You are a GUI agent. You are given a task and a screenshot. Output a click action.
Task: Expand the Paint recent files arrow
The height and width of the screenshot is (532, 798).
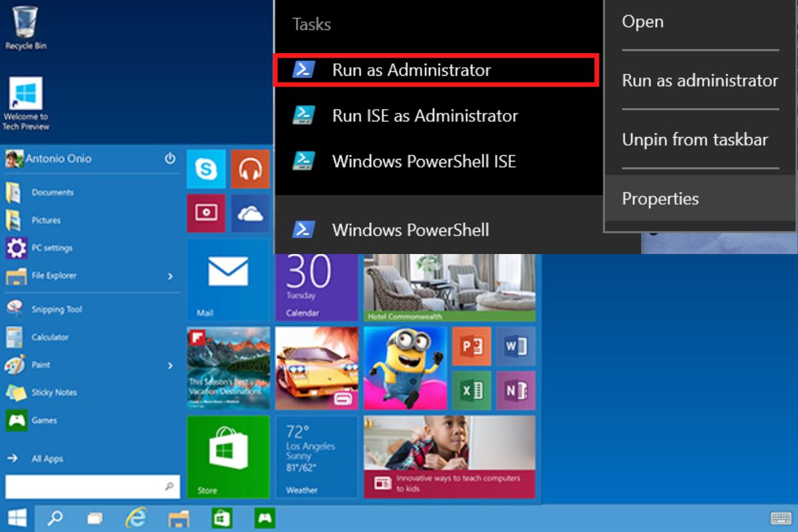coord(170,365)
